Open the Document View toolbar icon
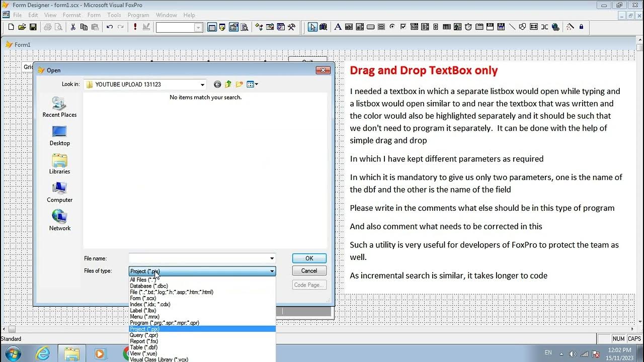644x362 pixels. coord(245,27)
